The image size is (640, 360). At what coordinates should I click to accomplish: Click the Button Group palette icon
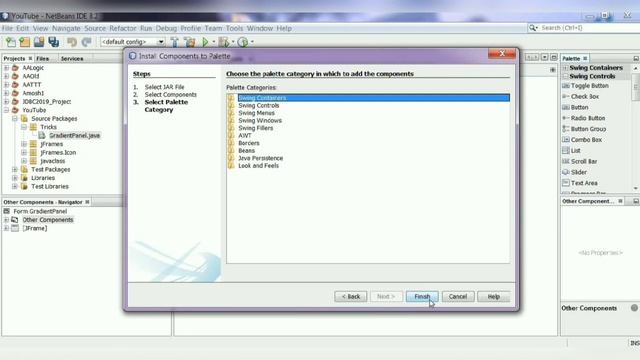[x=566, y=129]
